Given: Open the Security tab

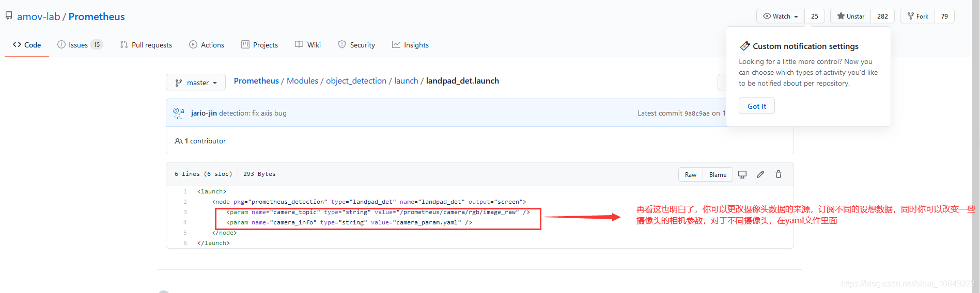Looking at the screenshot, I should (x=356, y=45).
